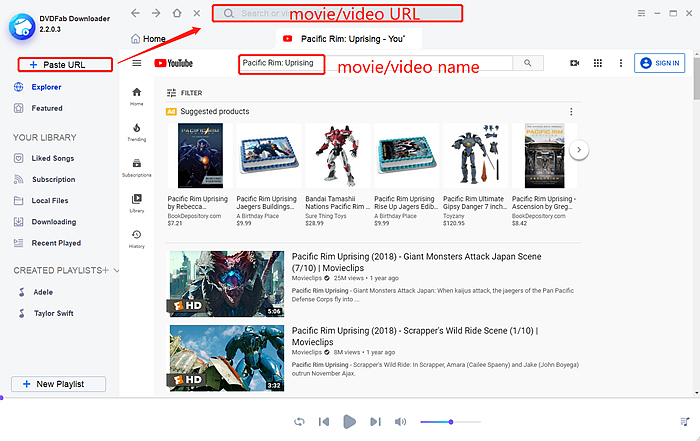Open Library in YouTube side rail
The width and height of the screenshot is (700, 441).
coord(137,203)
